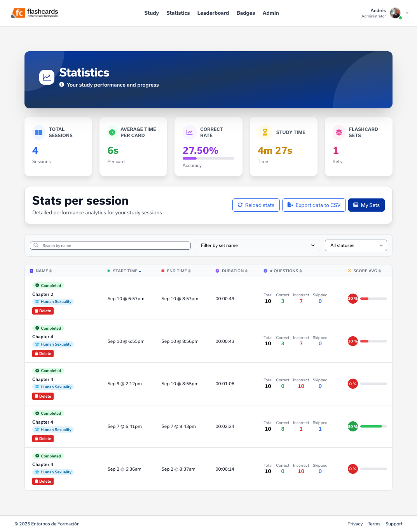The image size is (417, 532).
Task: Open the user account menu chevron
Action: [x=407, y=13]
